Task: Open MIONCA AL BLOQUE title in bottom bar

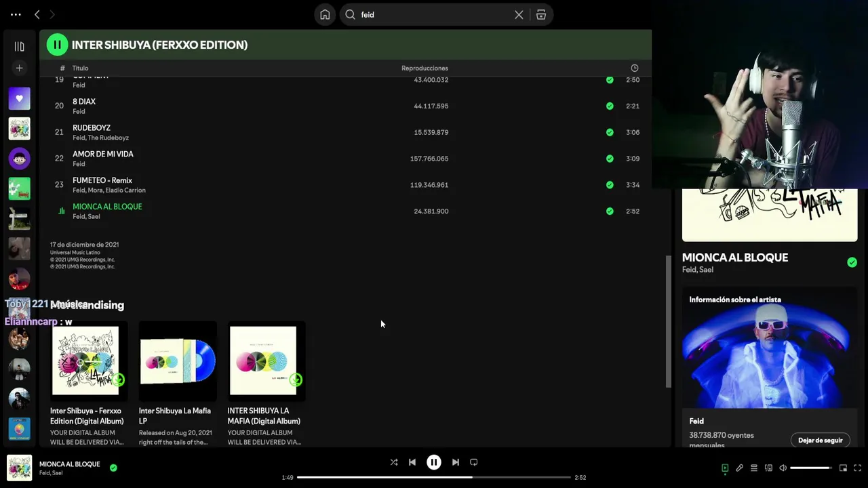Action: 69,464
